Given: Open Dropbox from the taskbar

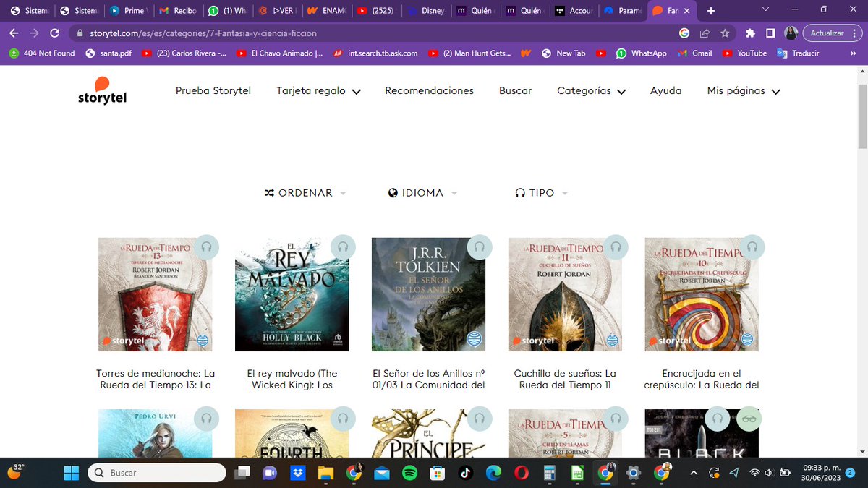Looking at the screenshot, I should pyautogui.click(x=297, y=473).
